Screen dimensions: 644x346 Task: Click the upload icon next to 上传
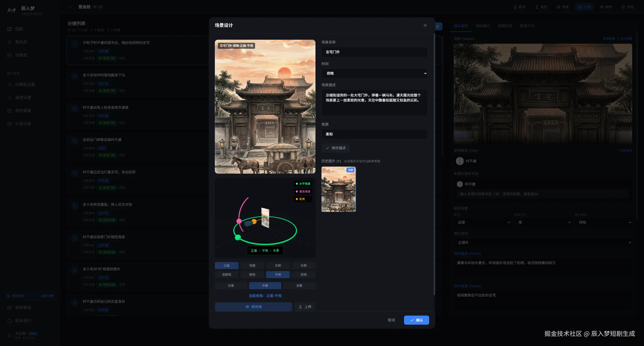300,307
